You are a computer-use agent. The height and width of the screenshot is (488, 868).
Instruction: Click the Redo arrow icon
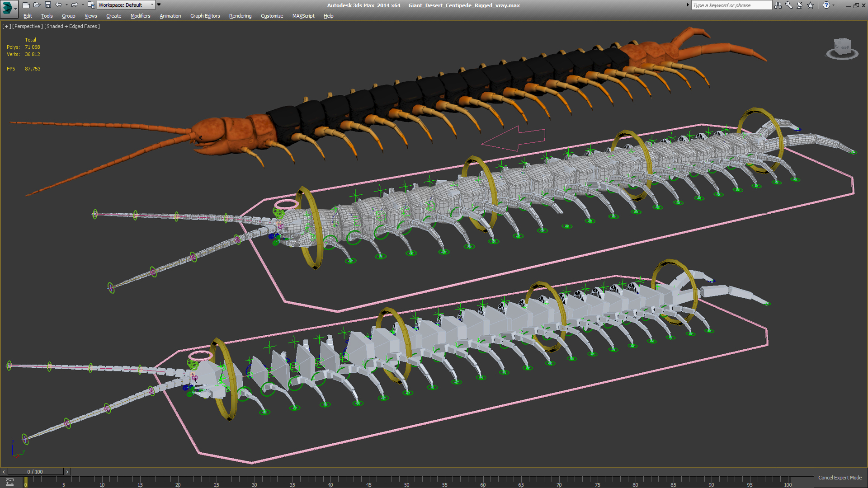75,5
